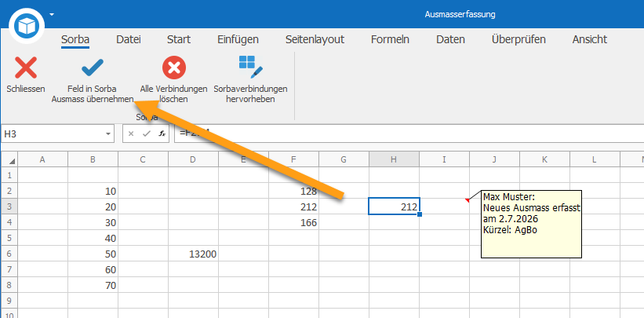Select column D header
The height and width of the screenshot is (318, 644).
(193, 159)
